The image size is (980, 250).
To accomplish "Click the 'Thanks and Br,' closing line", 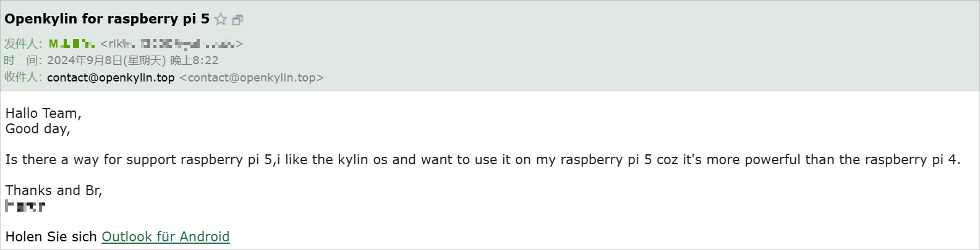I will pos(54,191).
